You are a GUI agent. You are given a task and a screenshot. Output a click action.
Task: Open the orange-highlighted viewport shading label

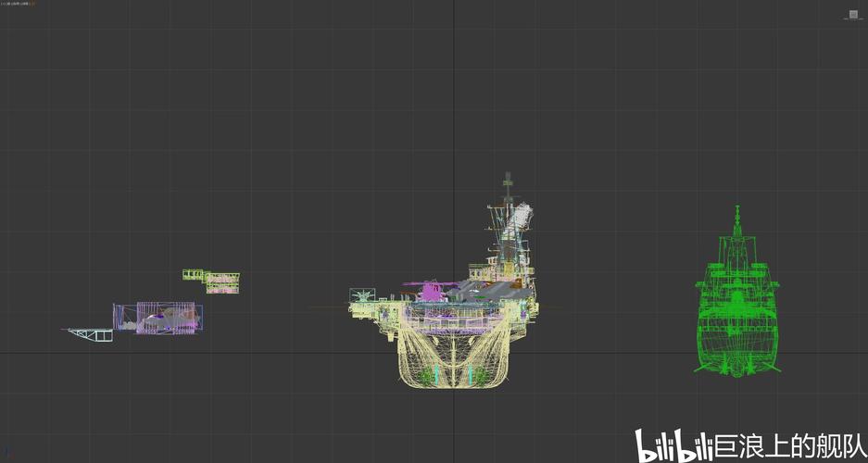31,4
